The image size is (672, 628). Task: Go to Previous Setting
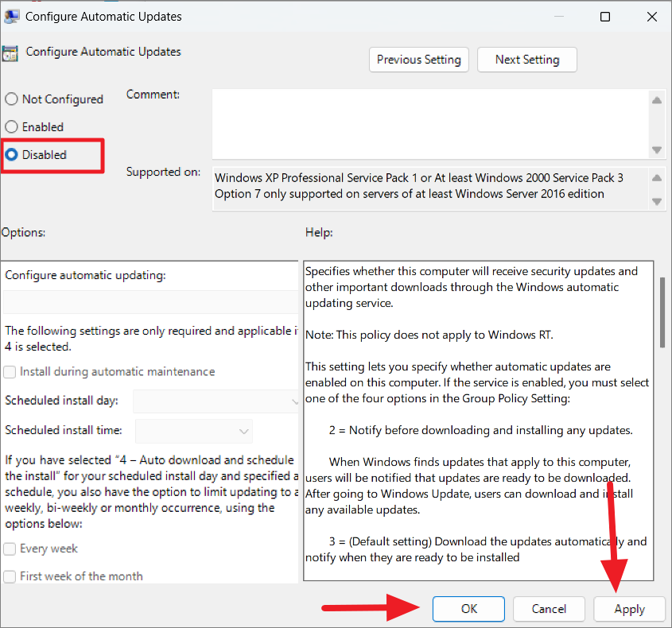click(x=419, y=60)
